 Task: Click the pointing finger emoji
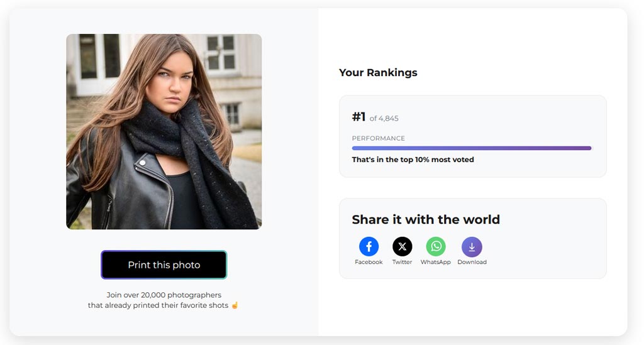[x=235, y=305]
